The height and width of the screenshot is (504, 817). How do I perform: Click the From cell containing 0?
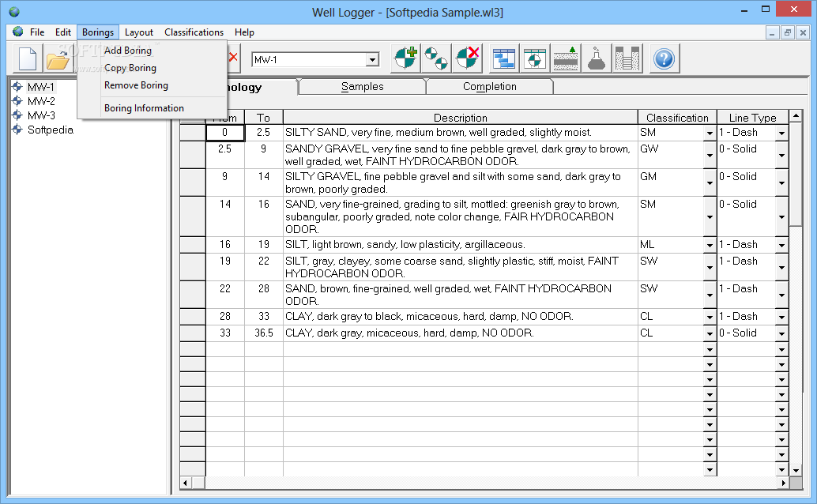225,133
